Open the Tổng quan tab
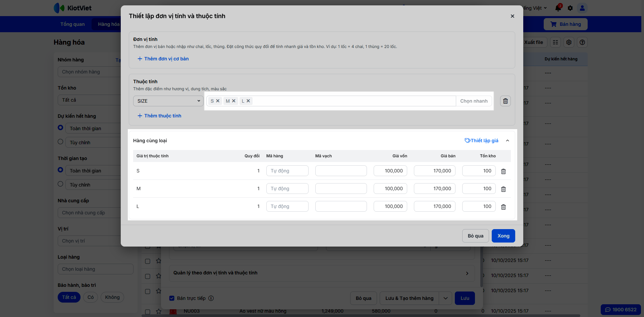The height and width of the screenshot is (317, 644). coord(72,24)
